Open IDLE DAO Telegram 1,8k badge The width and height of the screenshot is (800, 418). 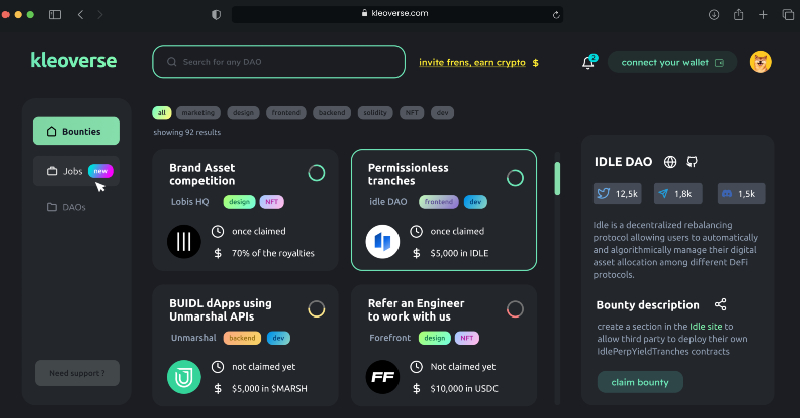[x=678, y=193]
